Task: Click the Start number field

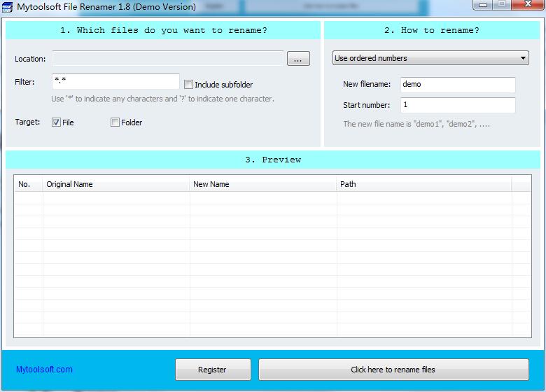Action: 458,105
